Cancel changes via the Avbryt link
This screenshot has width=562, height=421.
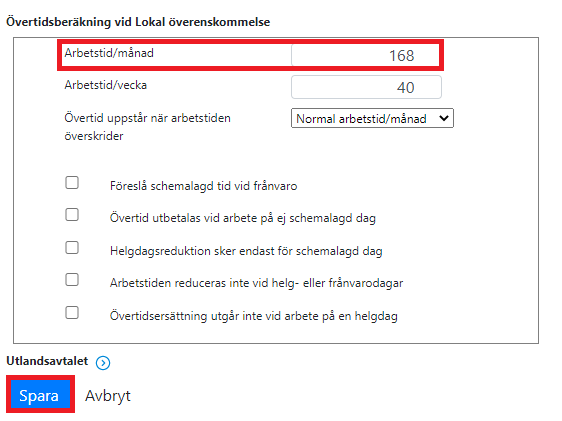tap(108, 396)
